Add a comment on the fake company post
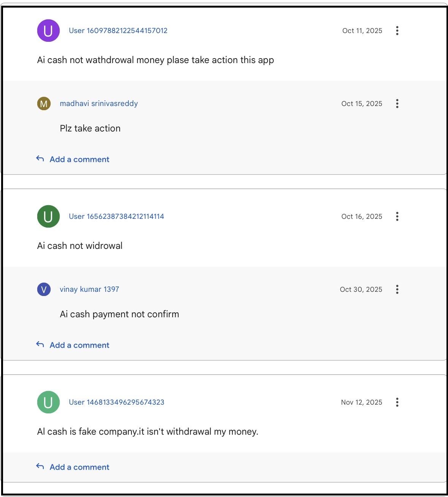This screenshot has width=448, height=497. click(79, 467)
